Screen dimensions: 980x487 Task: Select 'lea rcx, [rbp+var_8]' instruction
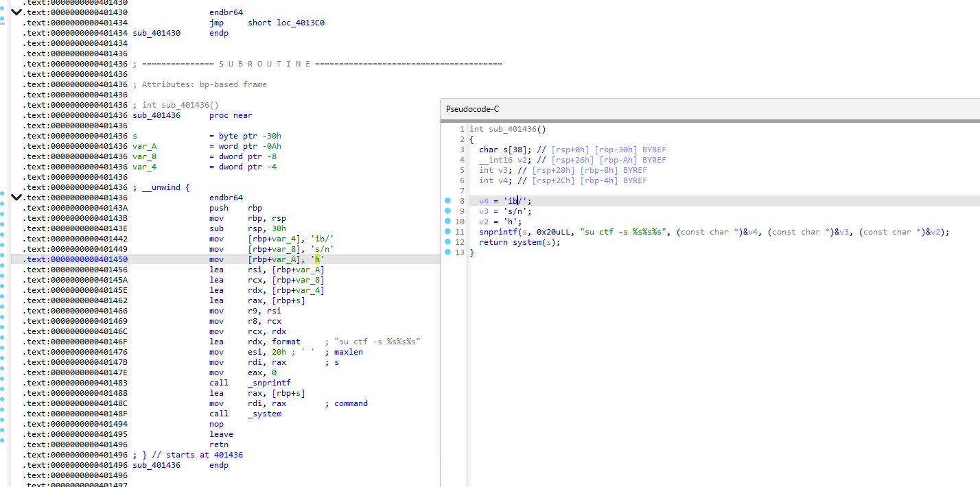[267, 280]
